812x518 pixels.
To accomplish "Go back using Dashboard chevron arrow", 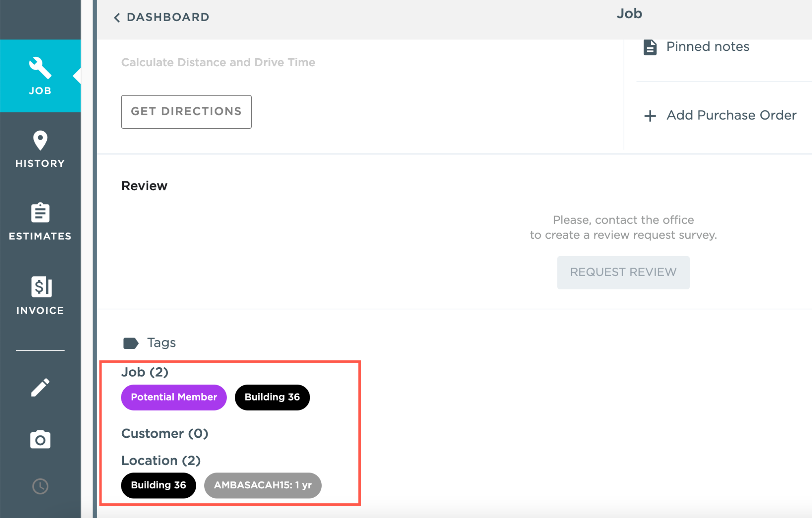I will [117, 17].
